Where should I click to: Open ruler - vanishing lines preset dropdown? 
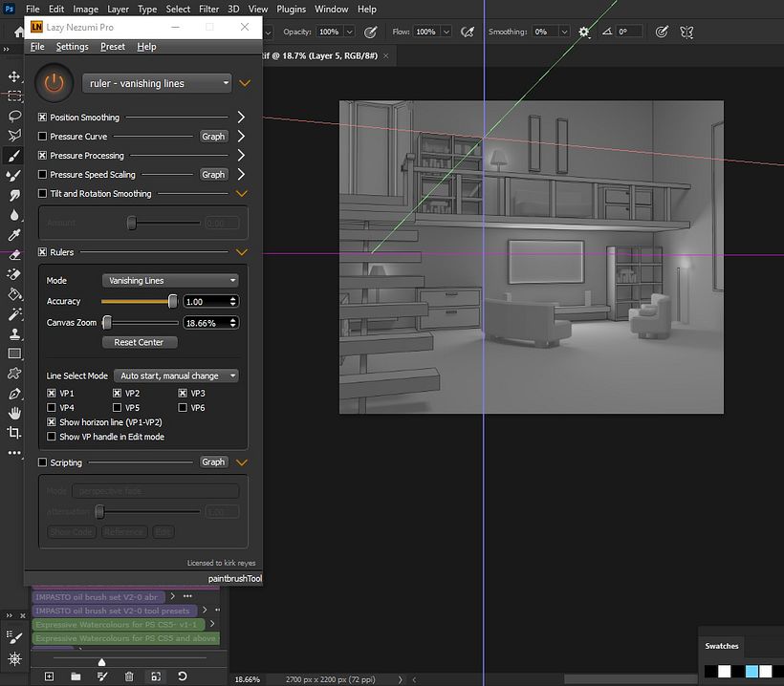[x=157, y=83]
